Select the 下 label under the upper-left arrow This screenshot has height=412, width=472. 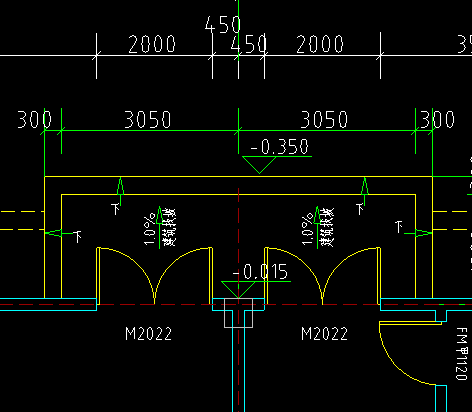[x=116, y=209]
